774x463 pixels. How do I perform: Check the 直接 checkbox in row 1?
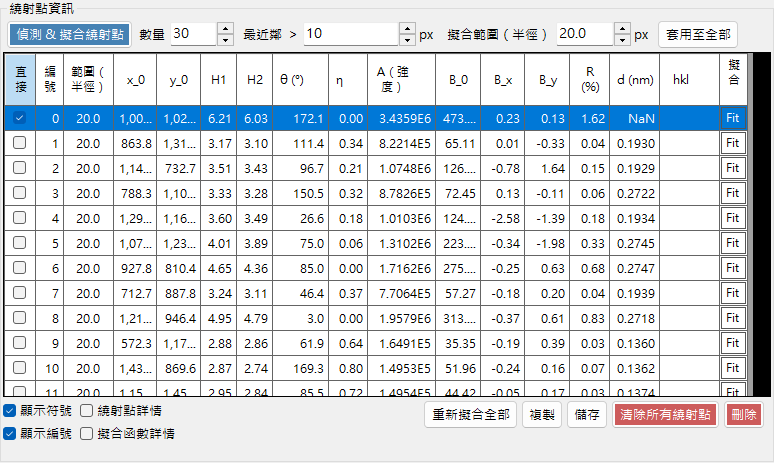tap(19, 143)
